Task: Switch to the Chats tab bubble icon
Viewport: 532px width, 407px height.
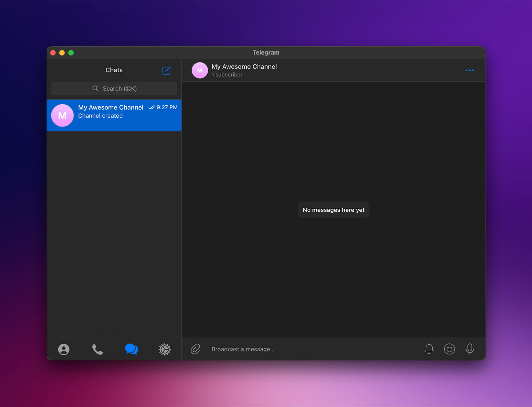Action: coord(131,349)
